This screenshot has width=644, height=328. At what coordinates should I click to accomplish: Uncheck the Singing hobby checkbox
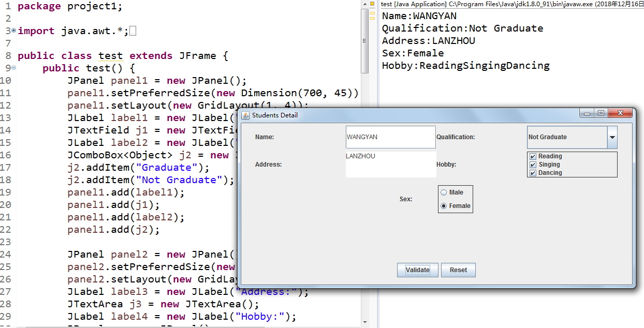pos(533,165)
